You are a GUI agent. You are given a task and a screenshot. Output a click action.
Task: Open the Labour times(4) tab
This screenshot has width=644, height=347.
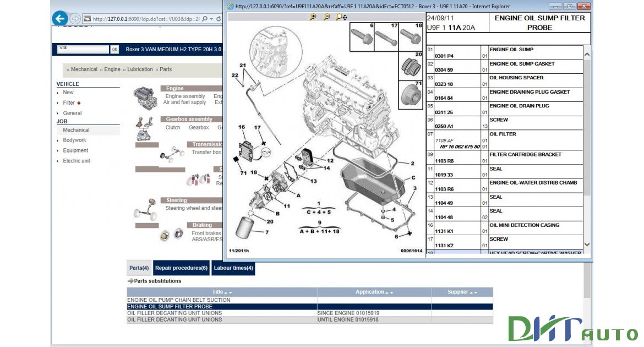coord(233,268)
